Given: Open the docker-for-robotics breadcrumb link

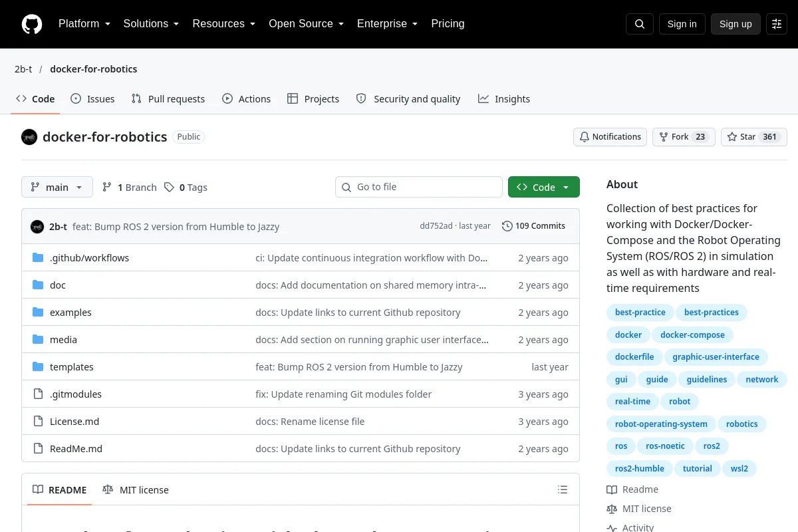Looking at the screenshot, I should coord(94,69).
